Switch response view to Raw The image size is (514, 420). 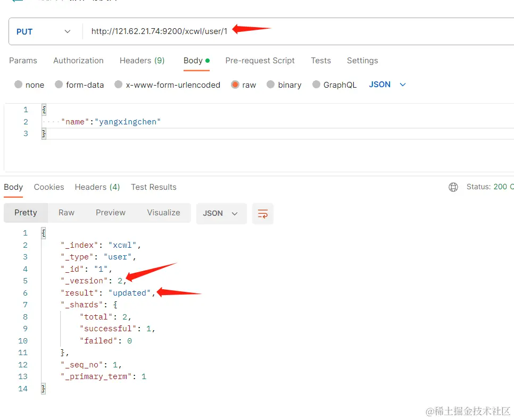(x=66, y=213)
